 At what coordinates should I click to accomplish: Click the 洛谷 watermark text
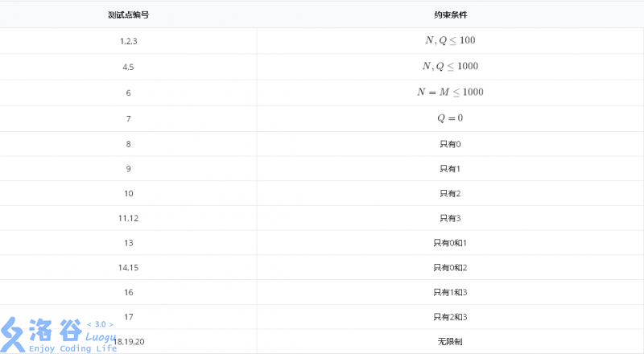[x=56, y=330]
